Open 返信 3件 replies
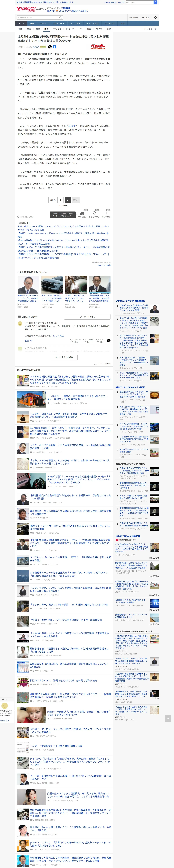Image resolution: width=174 pixels, height=868 pixels. pyautogui.click(x=28, y=341)
